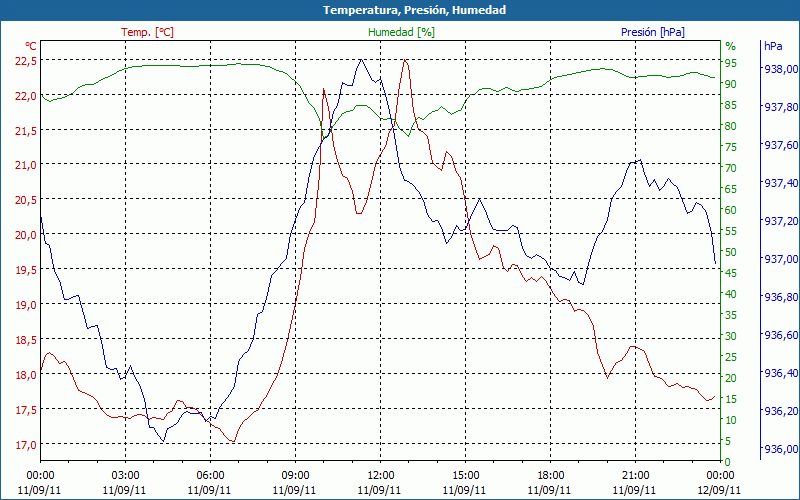The width and height of the screenshot is (800, 500).
Task: Click the 21,5 temperature axis value
Action: pos(25,131)
